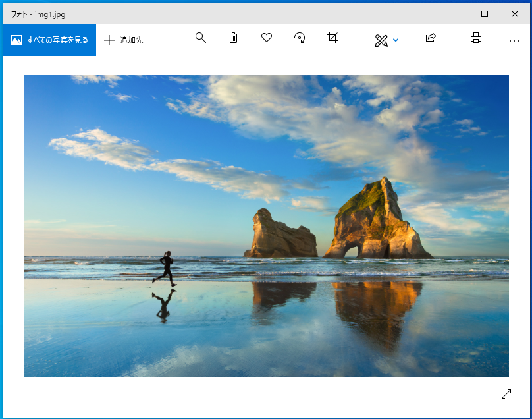The image size is (532, 419).
Task: Click すべての写真を見る button
Action: [49, 40]
